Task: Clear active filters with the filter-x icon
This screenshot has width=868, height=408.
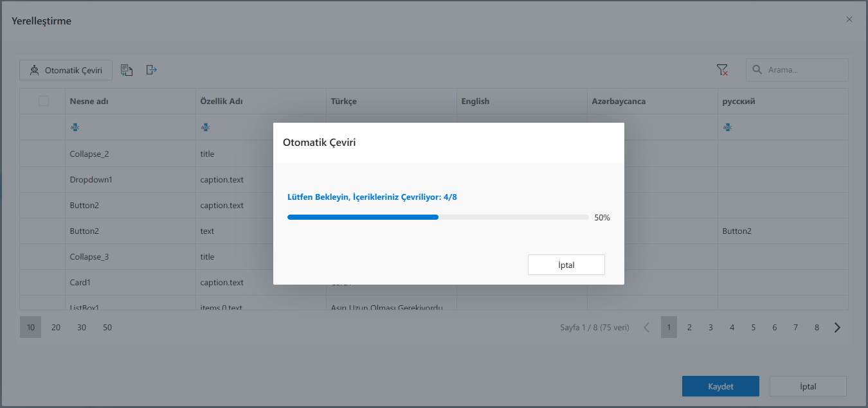Action: click(723, 69)
